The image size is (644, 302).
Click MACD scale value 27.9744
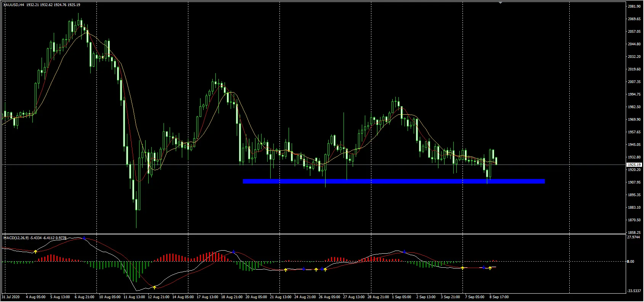point(634,237)
